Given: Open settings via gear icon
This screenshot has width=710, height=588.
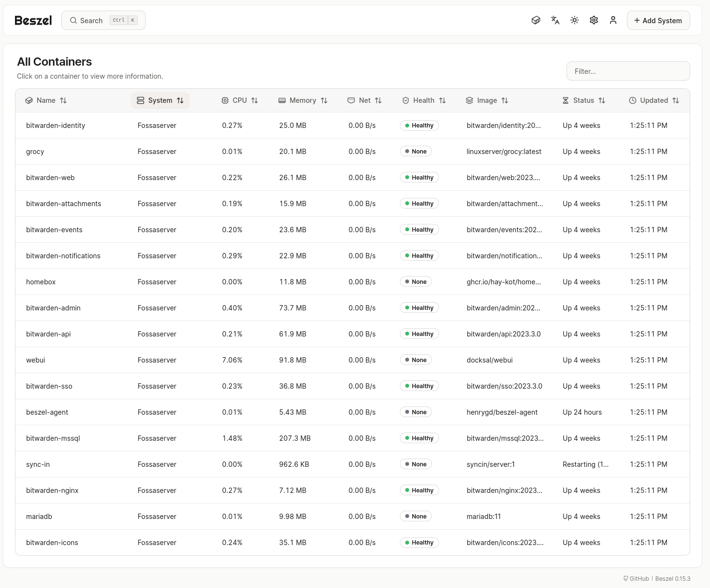Looking at the screenshot, I should [594, 20].
